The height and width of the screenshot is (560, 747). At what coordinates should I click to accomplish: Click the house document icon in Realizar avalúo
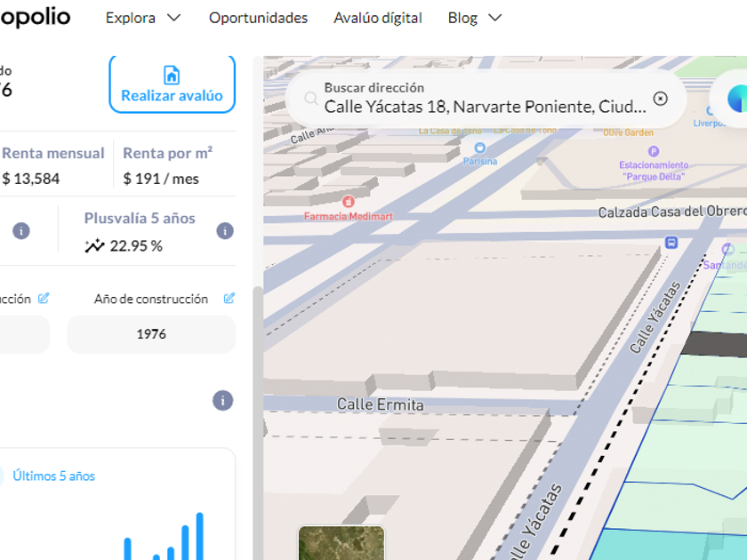point(172,76)
